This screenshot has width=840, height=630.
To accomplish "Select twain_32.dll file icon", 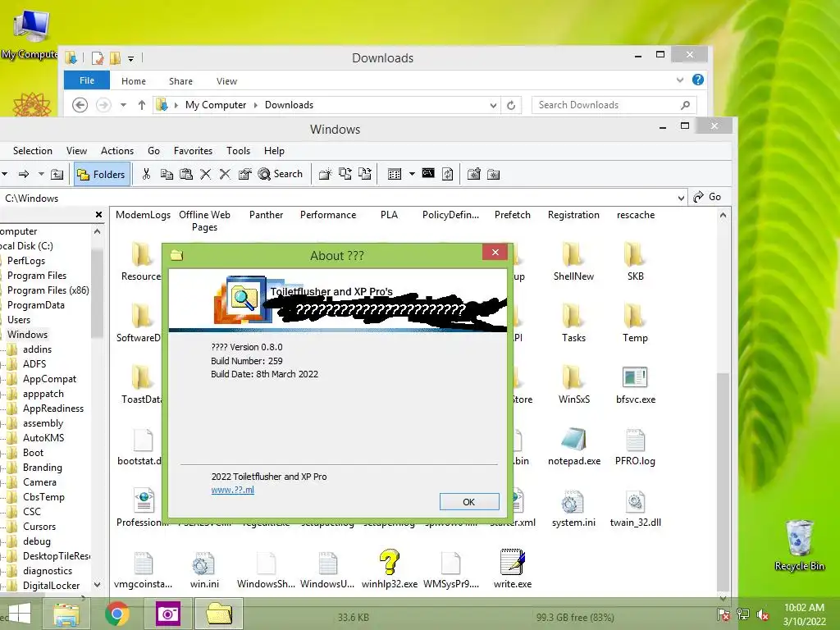I will click(635, 502).
